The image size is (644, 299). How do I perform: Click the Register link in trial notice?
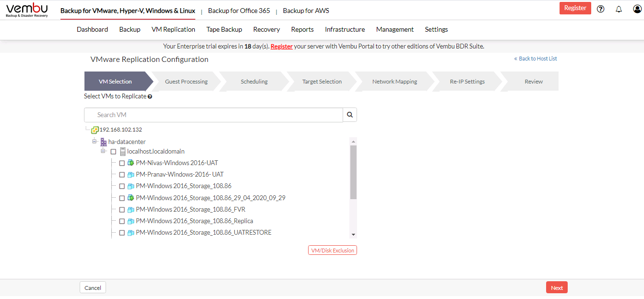point(282,47)
